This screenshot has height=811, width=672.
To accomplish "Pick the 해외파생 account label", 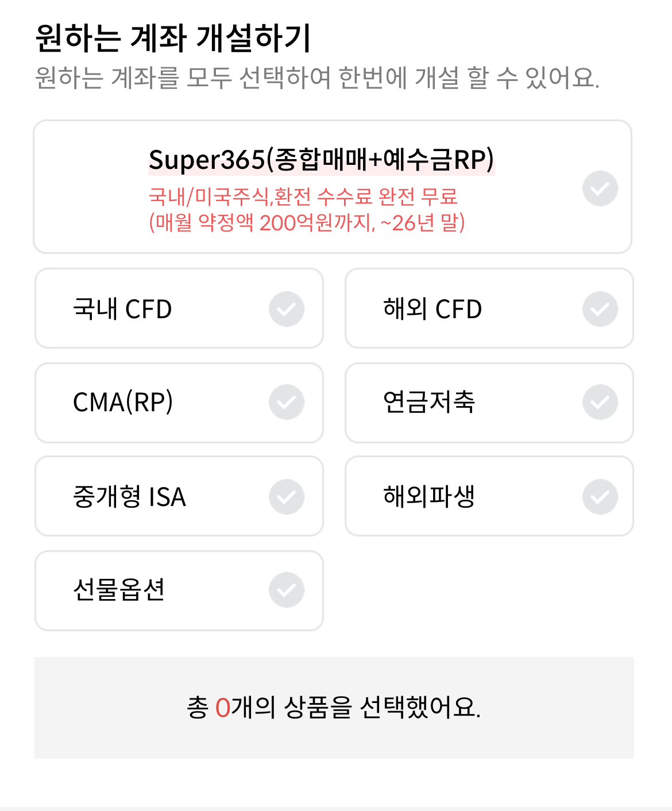I will coord(428,497).
